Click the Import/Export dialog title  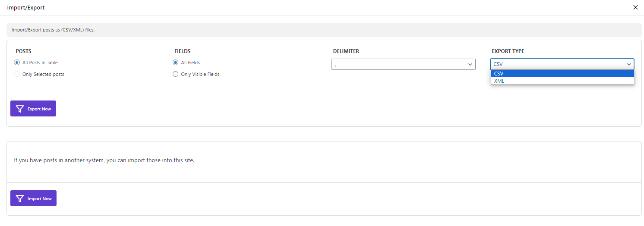pyautogui.click(x=26, y=8)
